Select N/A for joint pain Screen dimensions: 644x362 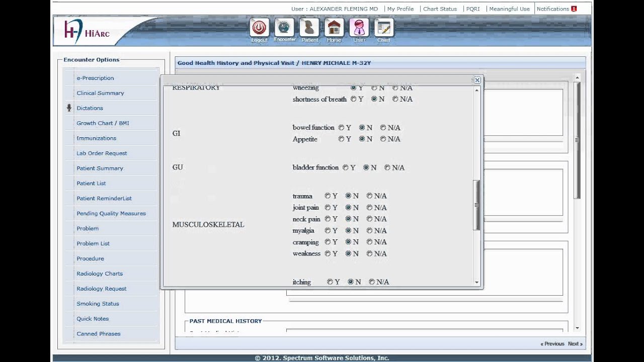click(x=370, y=207)
